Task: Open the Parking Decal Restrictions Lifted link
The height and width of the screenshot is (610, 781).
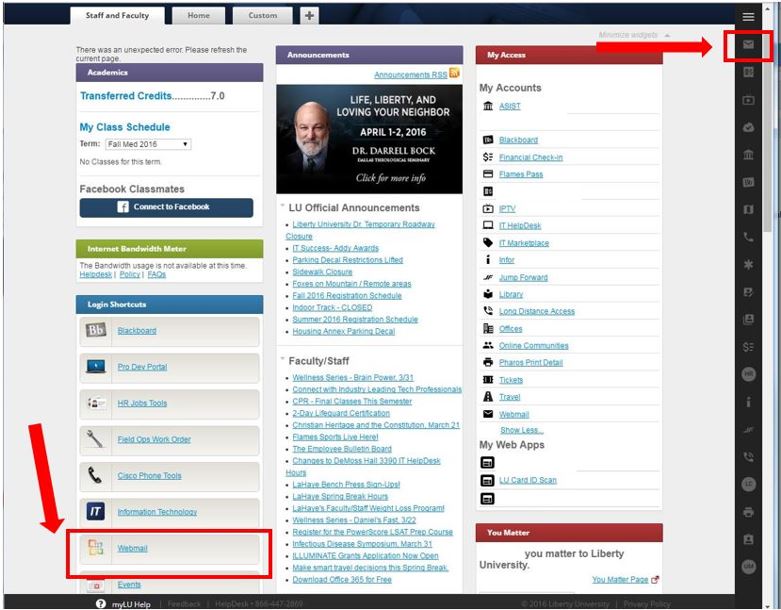Action: 348,260
